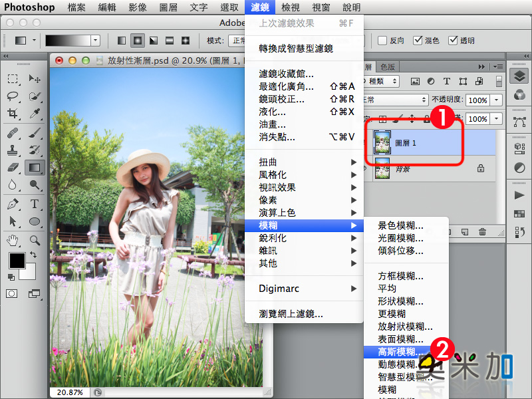Viewport: 532px width, 399px height.
Task: Select the Healing Brush tool
Action: tap(13, 133)
